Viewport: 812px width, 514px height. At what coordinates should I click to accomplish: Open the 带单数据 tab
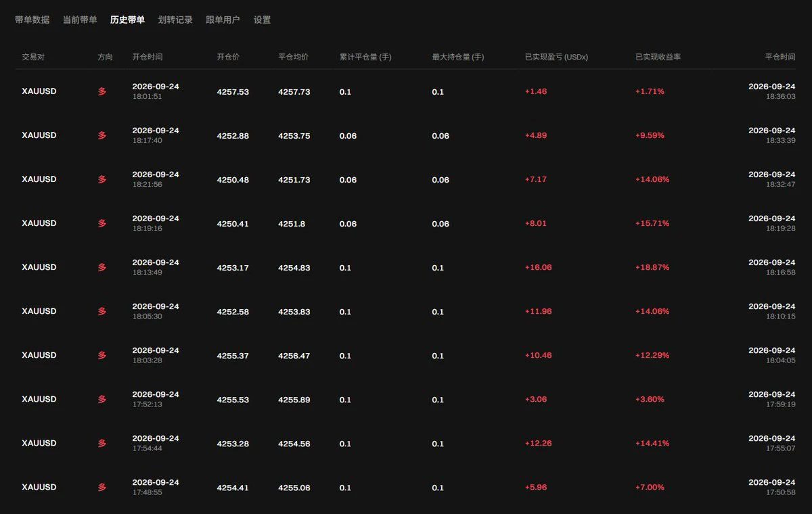click(32, 20)
